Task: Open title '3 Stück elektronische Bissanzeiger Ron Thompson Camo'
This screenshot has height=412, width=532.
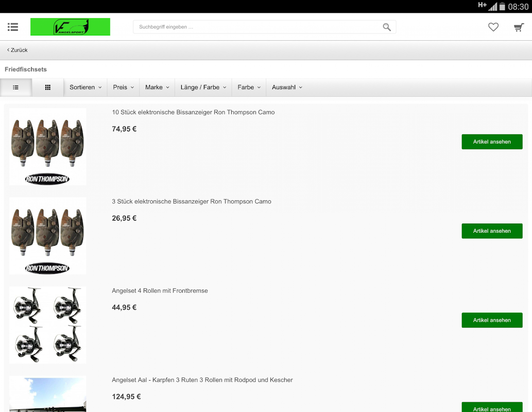Action: click(192, 201)
